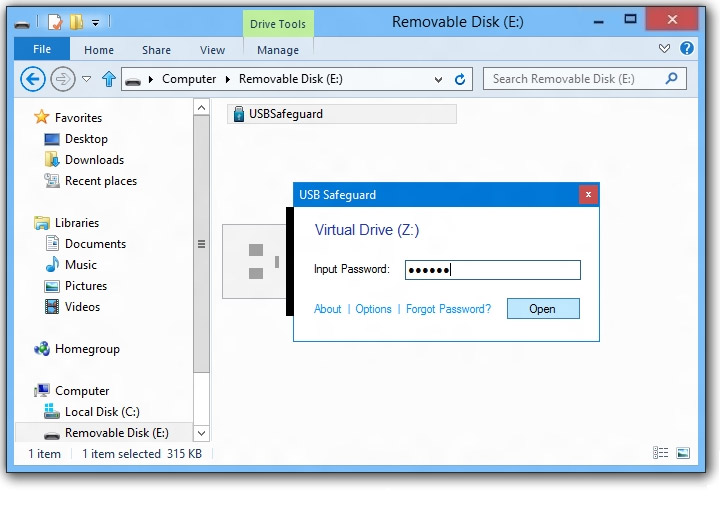The height and width of the screenshot is (510, 720).
Task: Click drive icon in title bar
Action: [x=22, y=23]
